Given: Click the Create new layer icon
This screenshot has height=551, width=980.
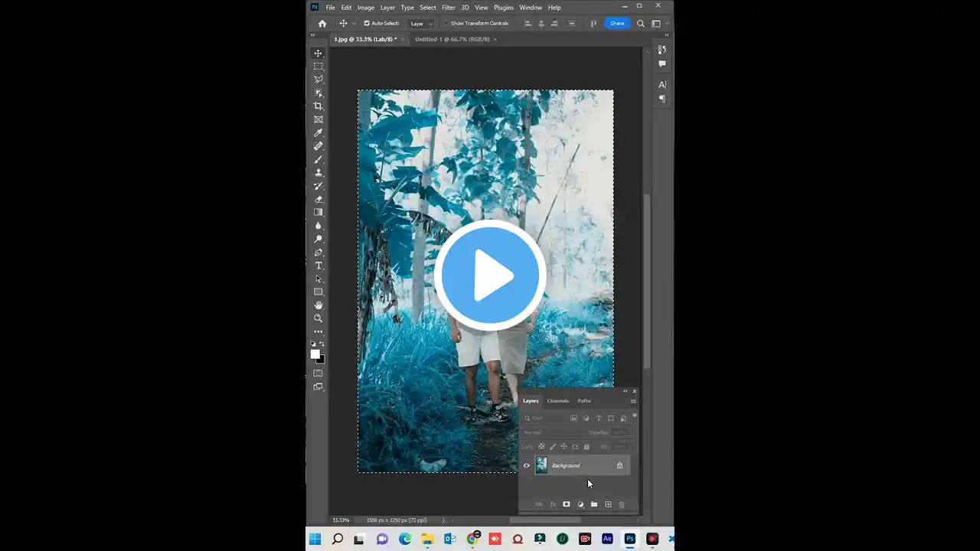Looking at the screenshot, I should (x=608, y=504).
